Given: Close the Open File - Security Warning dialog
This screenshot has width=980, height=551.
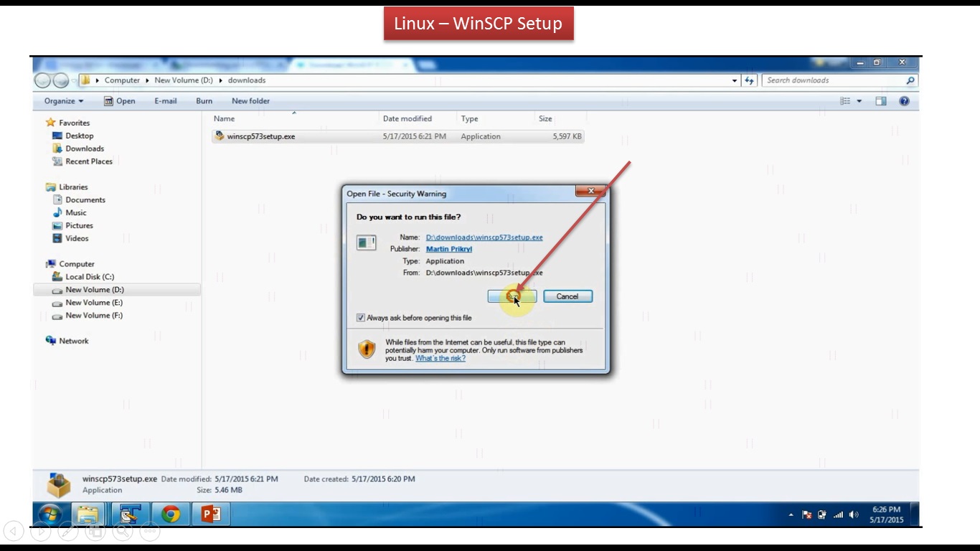Looking at the screenshot, I should pyautogui.click(x=590, y=191).
